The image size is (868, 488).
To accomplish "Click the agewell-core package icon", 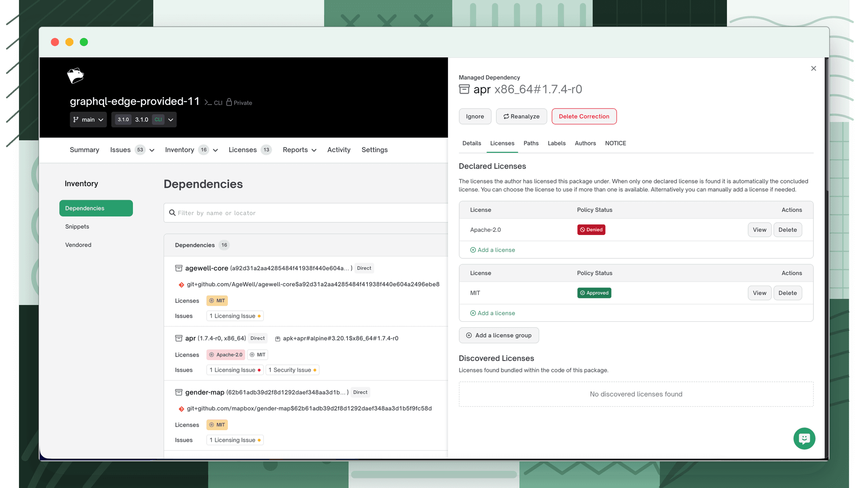I will 179,268.
